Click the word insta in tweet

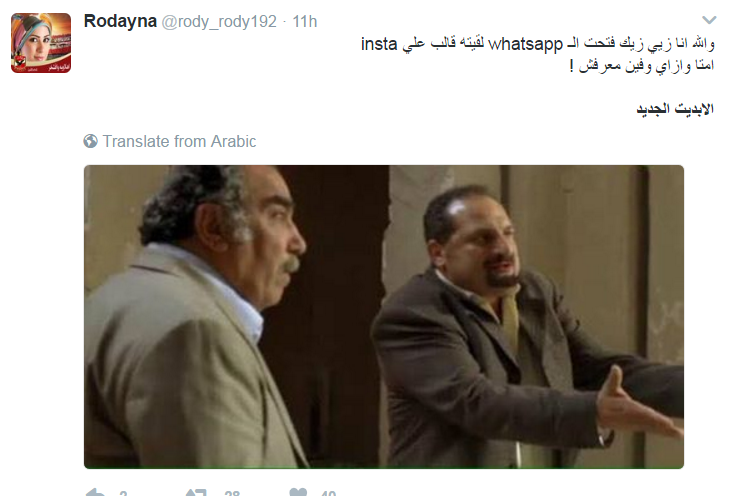tap(379, 44)
